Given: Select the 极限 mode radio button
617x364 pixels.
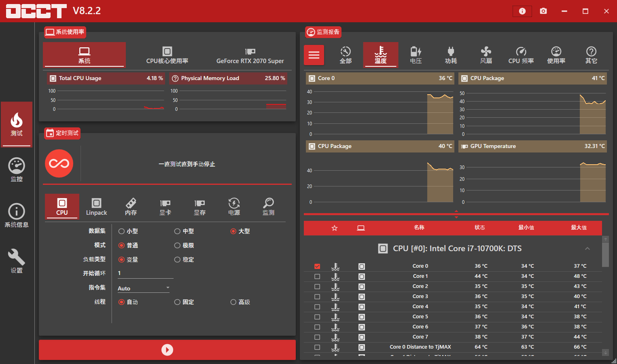Looking at the screenshot, I should point(177,245).
